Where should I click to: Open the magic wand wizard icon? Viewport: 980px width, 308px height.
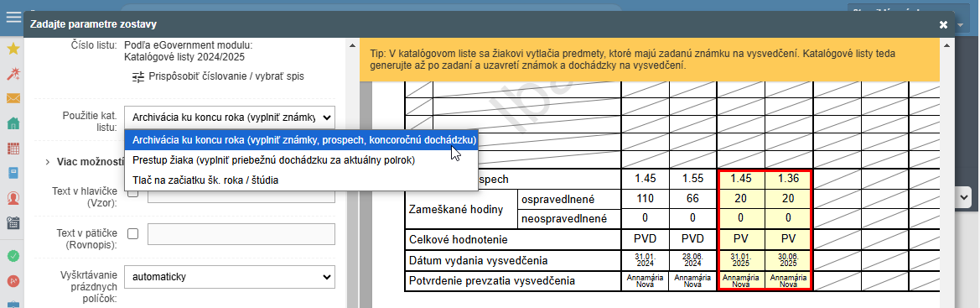click(x=13, y=75)
